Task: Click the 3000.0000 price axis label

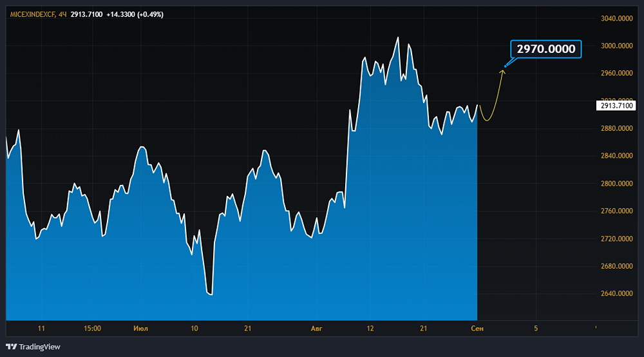Action: click(x=616, y=46)
